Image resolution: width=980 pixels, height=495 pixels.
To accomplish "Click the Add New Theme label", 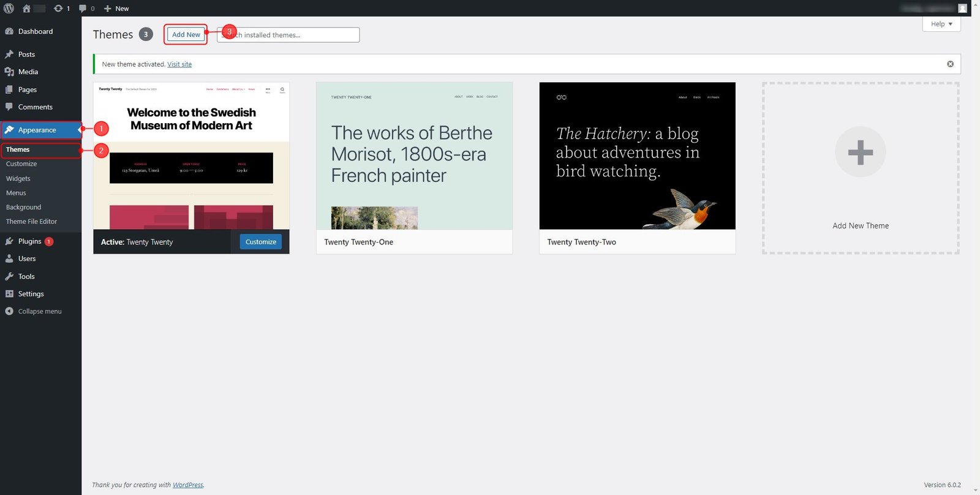I will pos(861,226).
